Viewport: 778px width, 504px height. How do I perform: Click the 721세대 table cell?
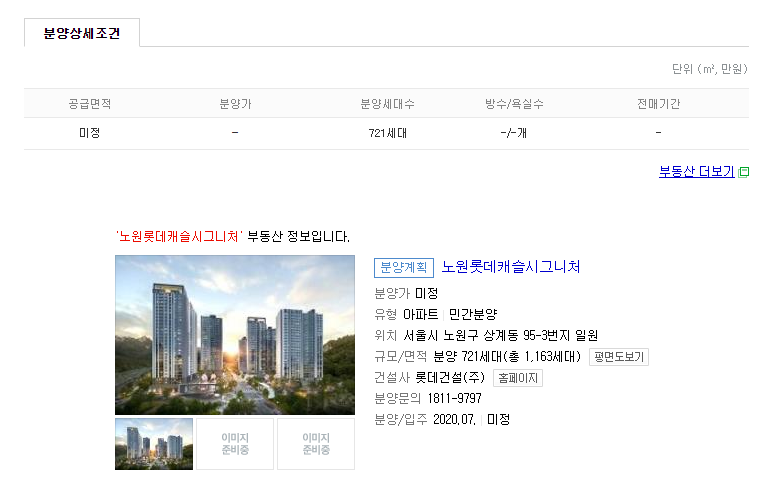tap(388, 133)
